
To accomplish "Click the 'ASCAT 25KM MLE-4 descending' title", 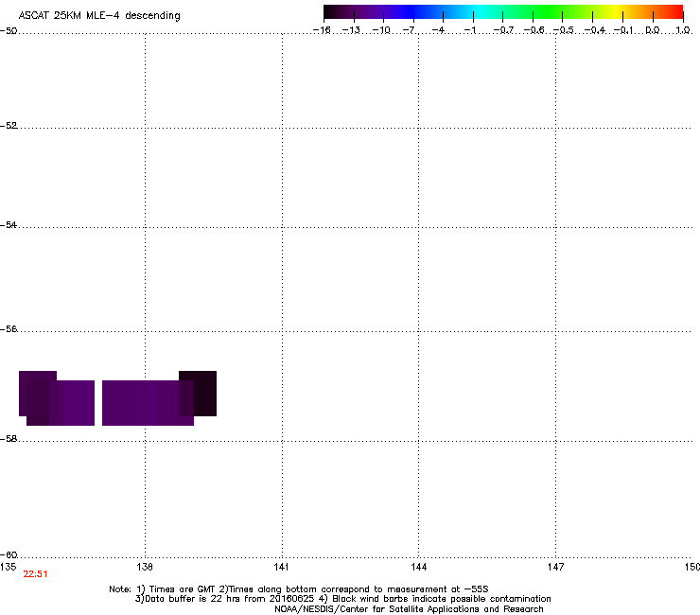I will coord(99,16).
